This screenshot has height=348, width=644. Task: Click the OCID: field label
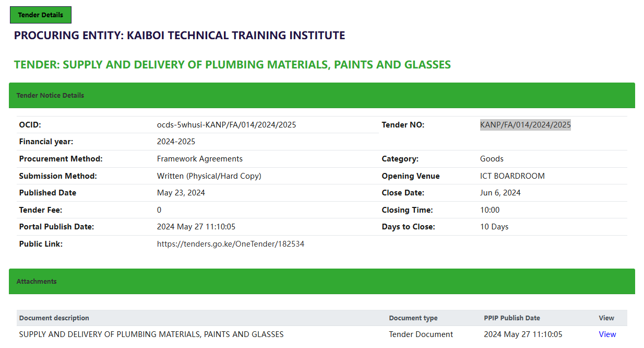pos(30,125)
